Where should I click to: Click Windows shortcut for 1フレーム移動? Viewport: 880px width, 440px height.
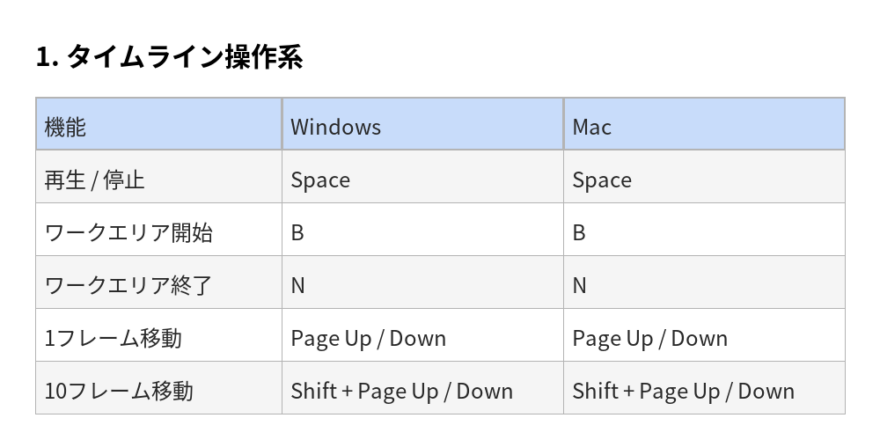[368, 338]
